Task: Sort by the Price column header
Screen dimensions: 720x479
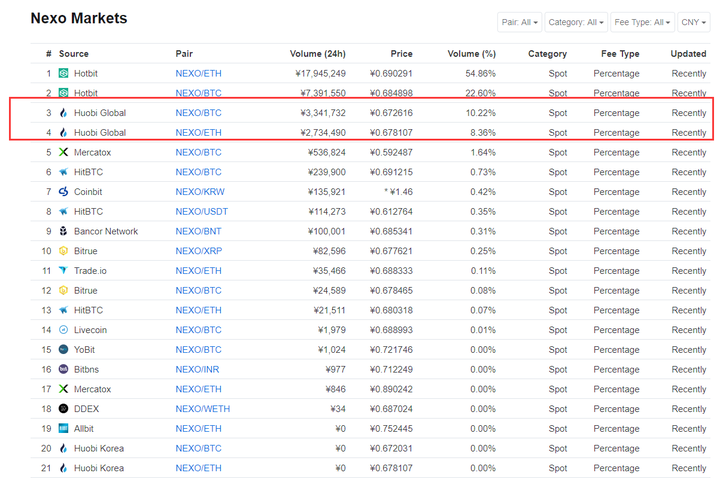Action: coord(401,54)
